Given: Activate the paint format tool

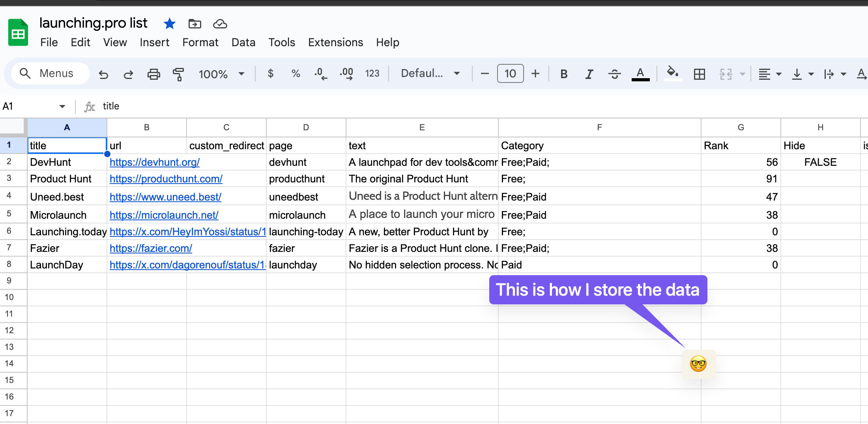Looking at the screenshot, I should click(x=178, y=74).
